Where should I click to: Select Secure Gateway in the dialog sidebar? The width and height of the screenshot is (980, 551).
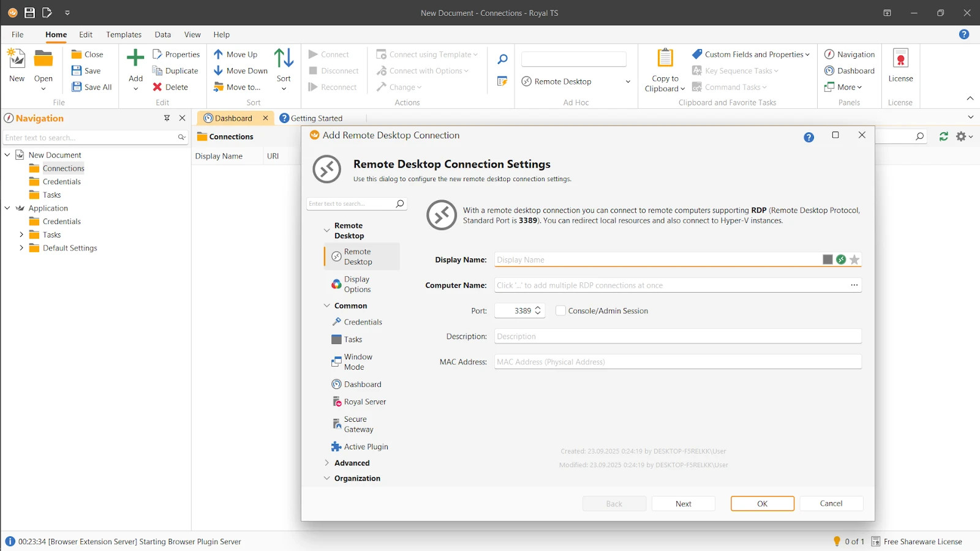(358, 424)
